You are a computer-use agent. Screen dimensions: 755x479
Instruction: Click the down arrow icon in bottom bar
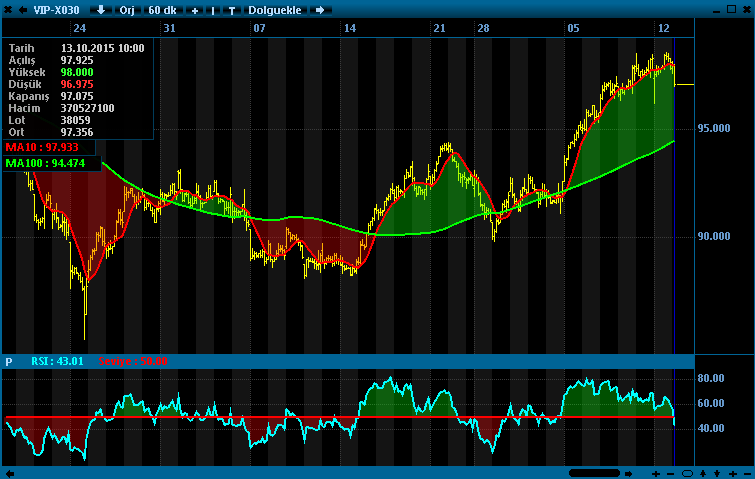tap(717, 474)
